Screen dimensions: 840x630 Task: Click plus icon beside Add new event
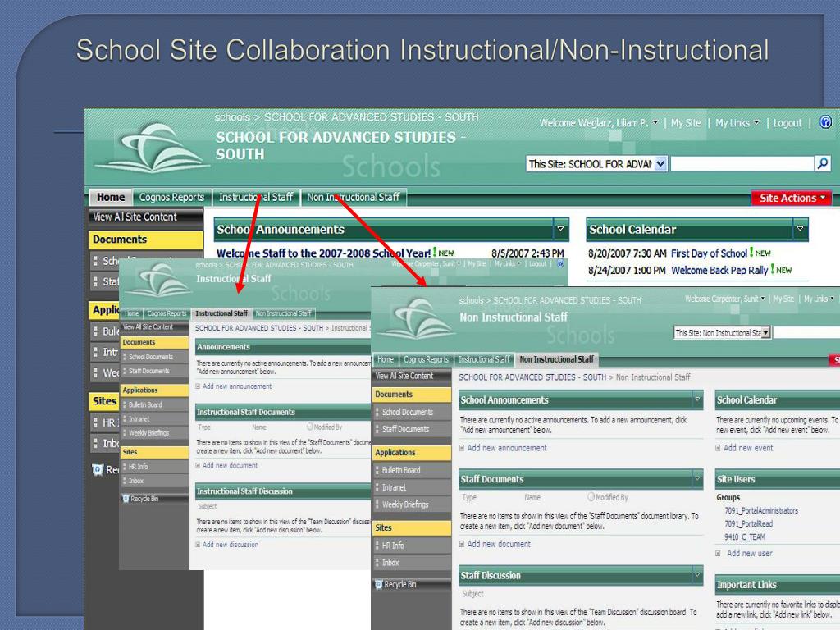point(718,448)
